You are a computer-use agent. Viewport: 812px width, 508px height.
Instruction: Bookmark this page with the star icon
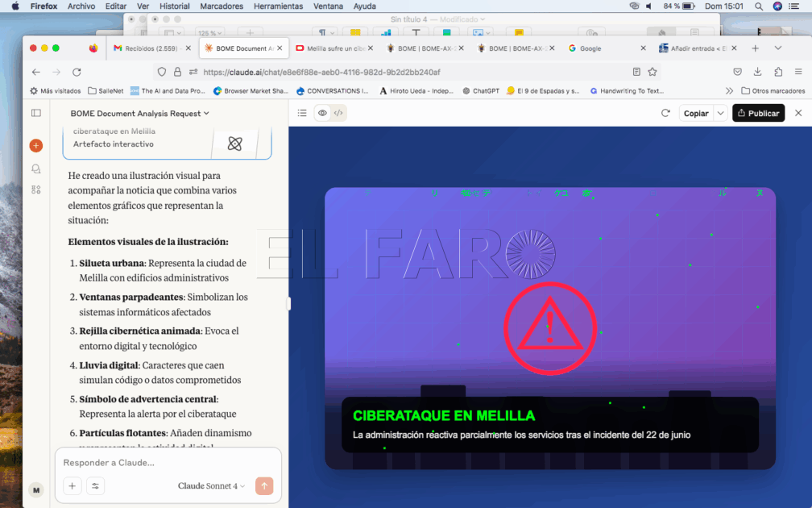click(x=652, y=72)
